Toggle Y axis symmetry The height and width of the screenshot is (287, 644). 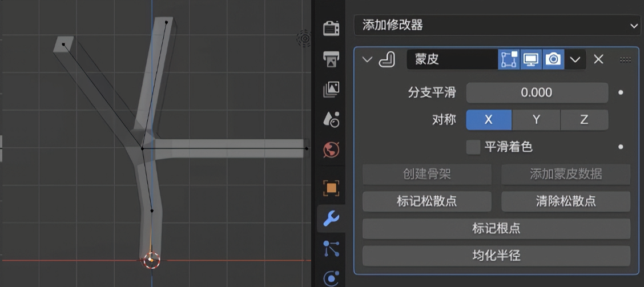coord(536,120)
